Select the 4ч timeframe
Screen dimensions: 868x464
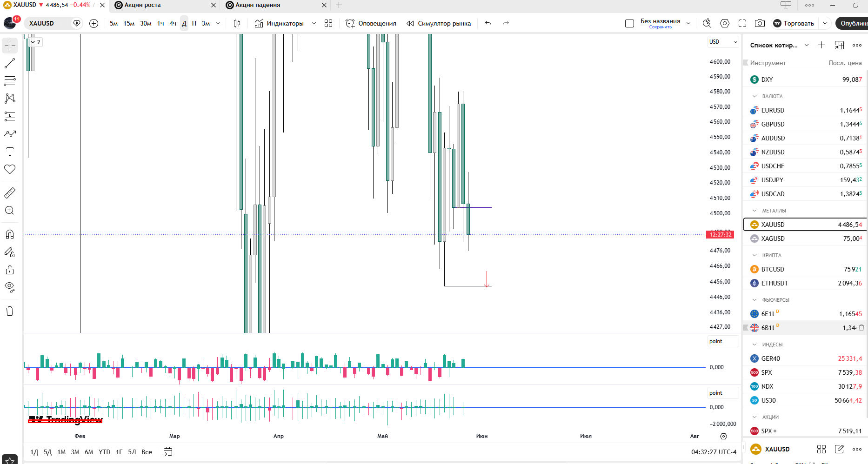click(173, 23)
